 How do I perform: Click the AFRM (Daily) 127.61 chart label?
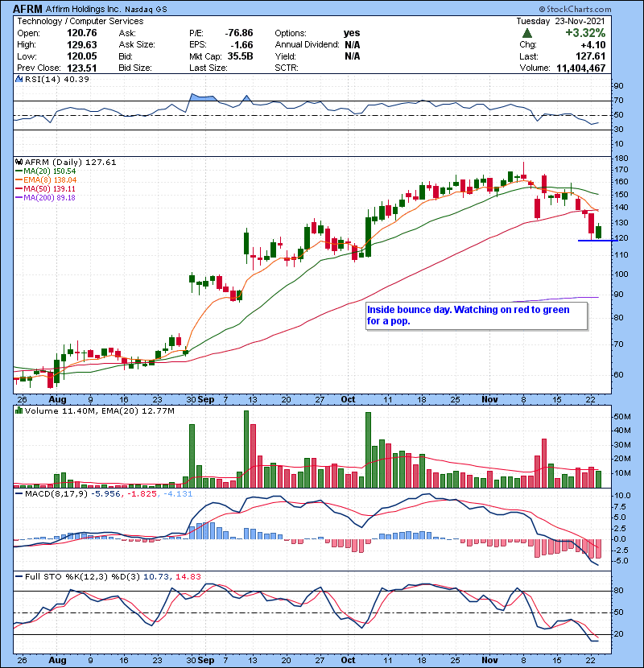tap(70, 163)
